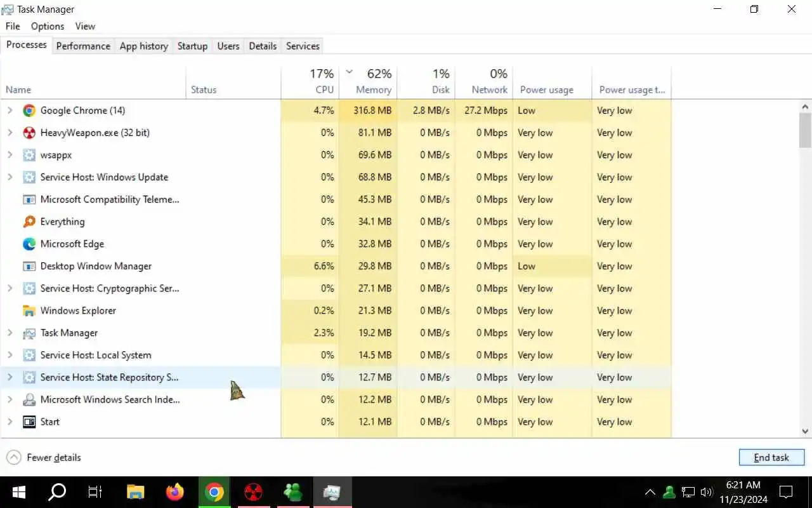The width and height of the screenshot is (812, 508).
Task: Sort by the Status column header
Action: [233, 81]
